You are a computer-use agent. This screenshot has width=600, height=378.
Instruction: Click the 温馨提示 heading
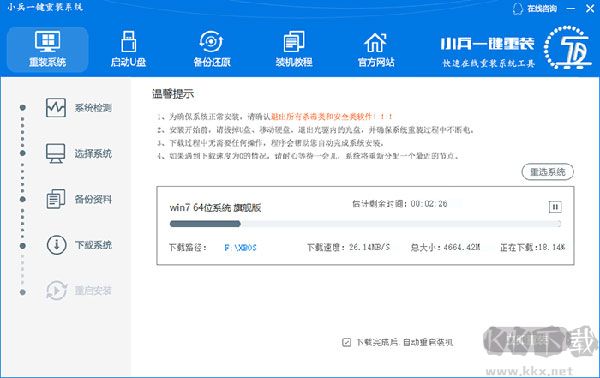coord(173,94)
